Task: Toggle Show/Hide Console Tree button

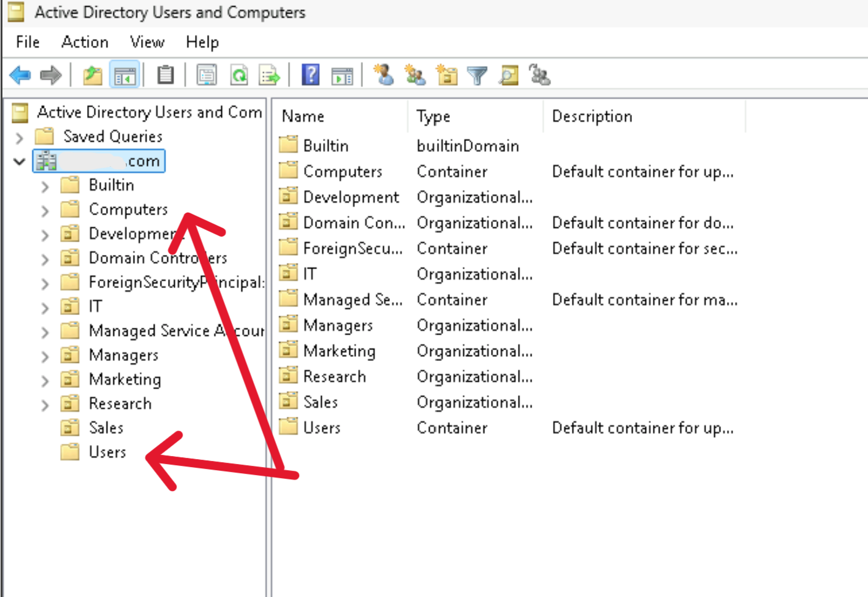Action: pyautogui.click(x=125, y=75)
